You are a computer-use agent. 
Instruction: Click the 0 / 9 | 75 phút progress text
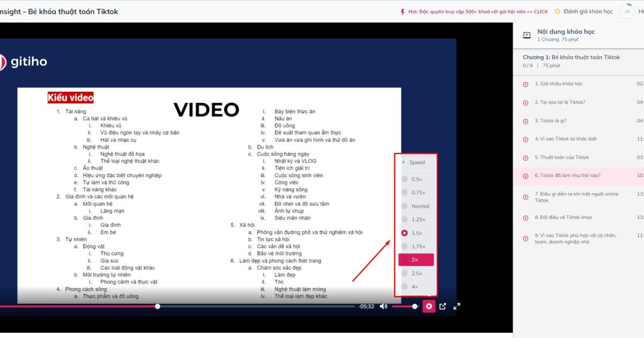[x=541, y=65]
